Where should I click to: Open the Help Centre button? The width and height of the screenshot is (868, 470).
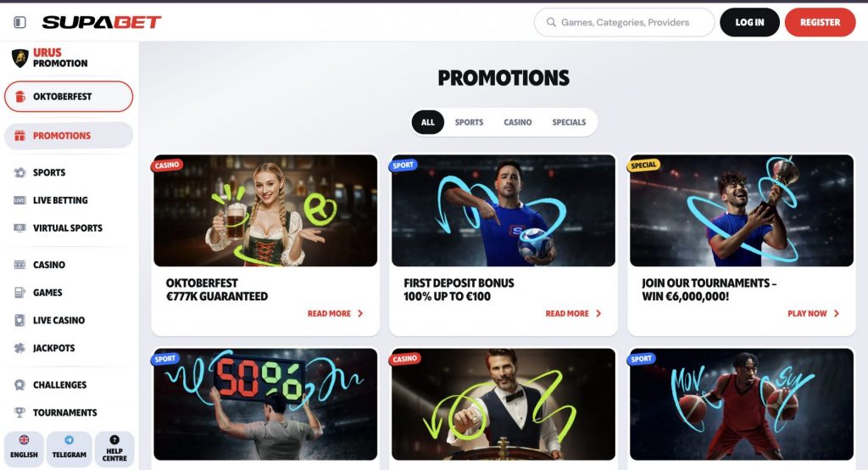pyautogui.click(x=114, y=449)
